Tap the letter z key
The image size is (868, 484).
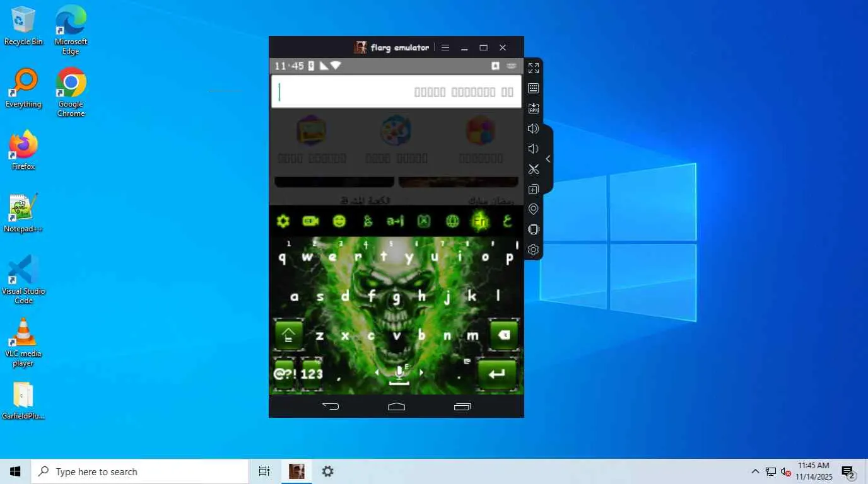tap(320, 335)
